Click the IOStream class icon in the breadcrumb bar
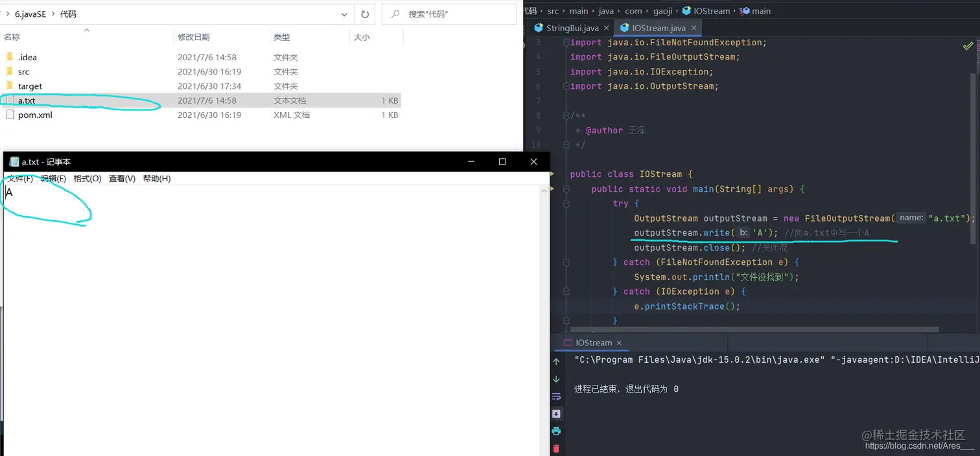The height and width of the screenshot is (456, 980). pos(686,11)
